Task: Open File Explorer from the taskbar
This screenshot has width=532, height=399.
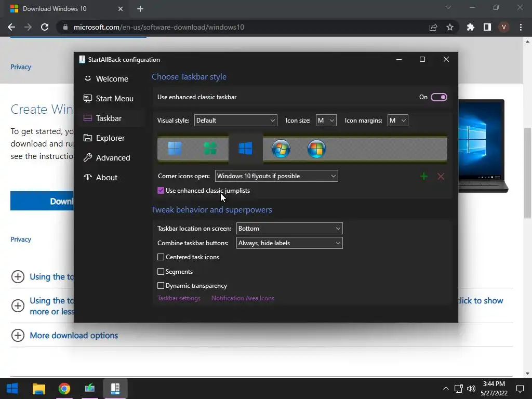Action: pyautogui.click(x=38, y=389)
